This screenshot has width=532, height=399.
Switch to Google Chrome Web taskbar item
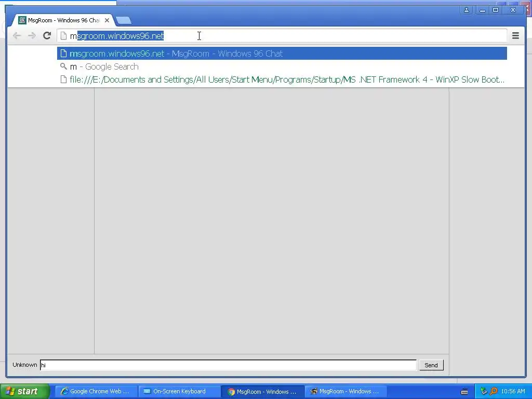[95, 391]
